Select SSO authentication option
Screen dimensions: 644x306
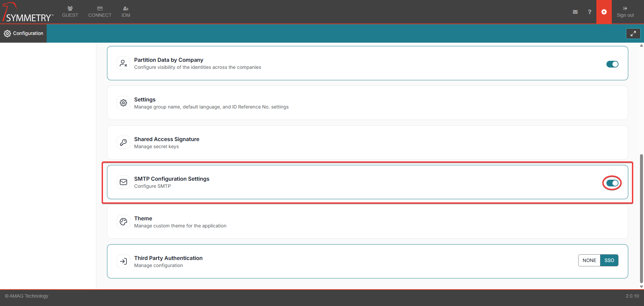tap(609, 260)
